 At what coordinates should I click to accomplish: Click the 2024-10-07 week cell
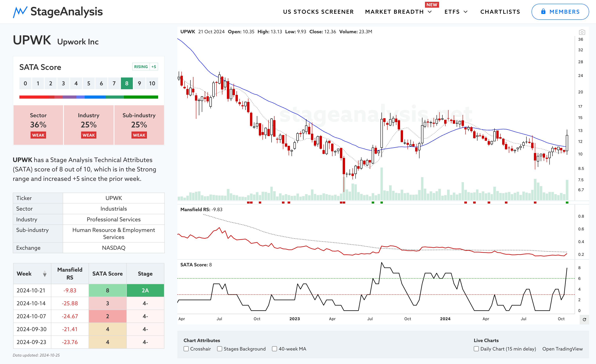32,316
